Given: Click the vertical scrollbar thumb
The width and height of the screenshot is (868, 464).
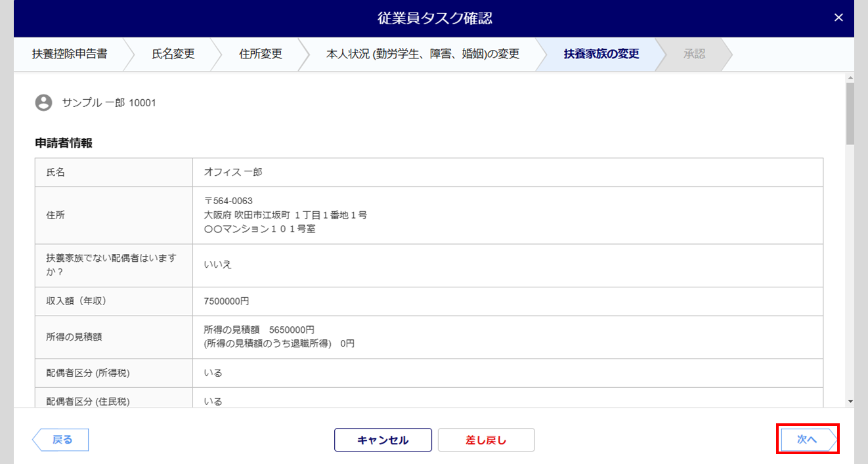Looking at the screenshot, I should coord(850,113).
